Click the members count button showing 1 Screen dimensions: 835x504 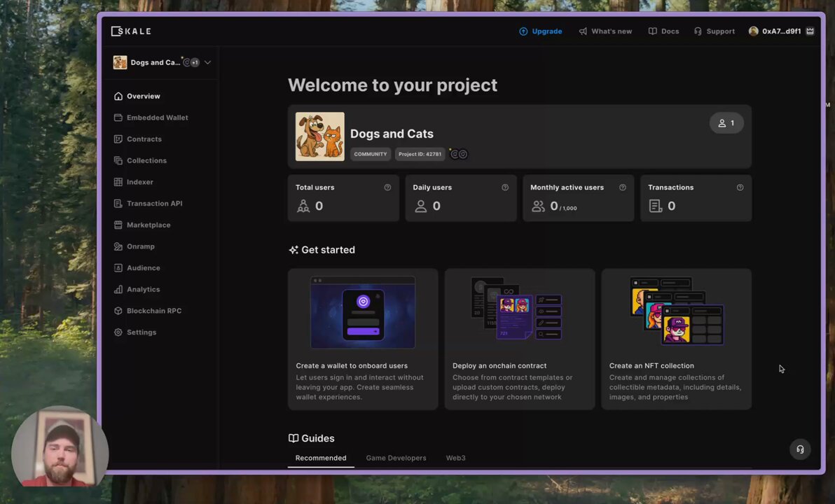(726, 123)
